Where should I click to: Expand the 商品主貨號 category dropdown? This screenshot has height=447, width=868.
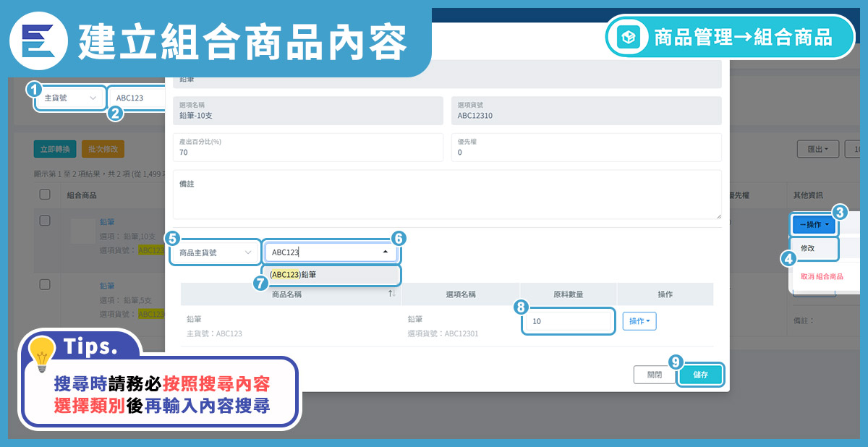pyautogui.click(x=216, y=252)
